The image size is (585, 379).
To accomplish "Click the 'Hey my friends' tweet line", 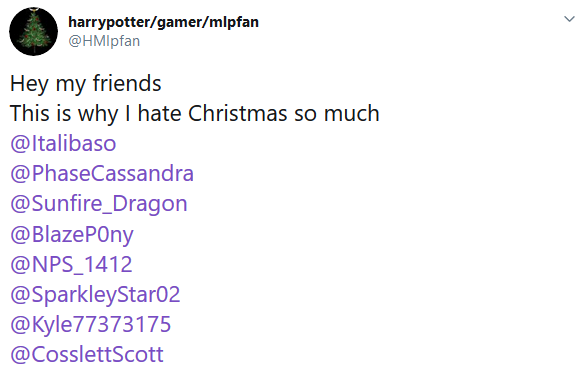I will coord(85,84).
